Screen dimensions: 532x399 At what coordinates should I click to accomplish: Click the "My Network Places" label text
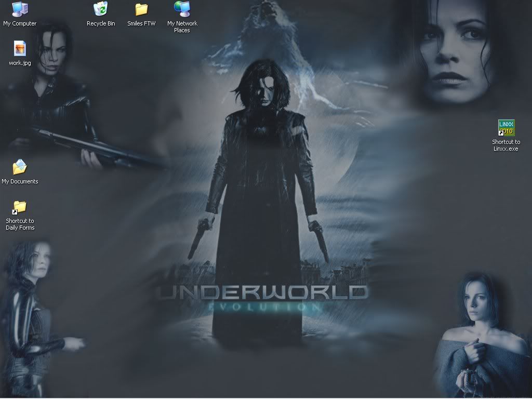(182, 27)
